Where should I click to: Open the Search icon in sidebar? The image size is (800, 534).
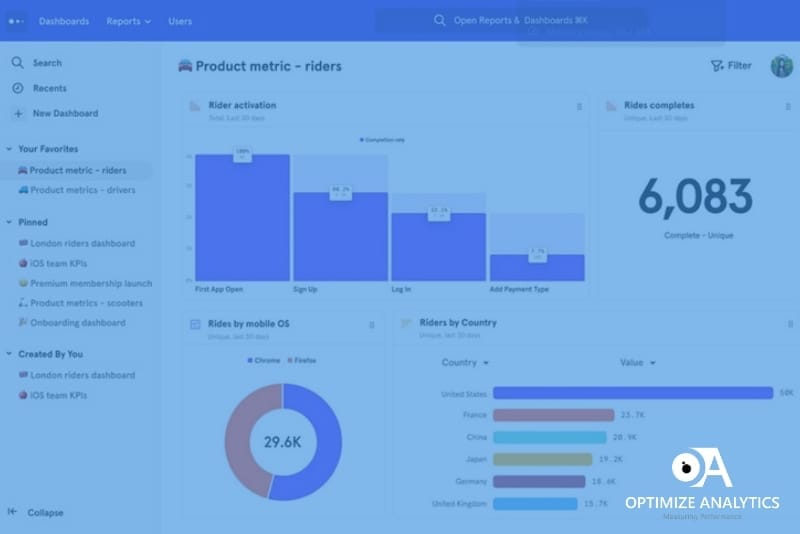[x=17, y=63]
